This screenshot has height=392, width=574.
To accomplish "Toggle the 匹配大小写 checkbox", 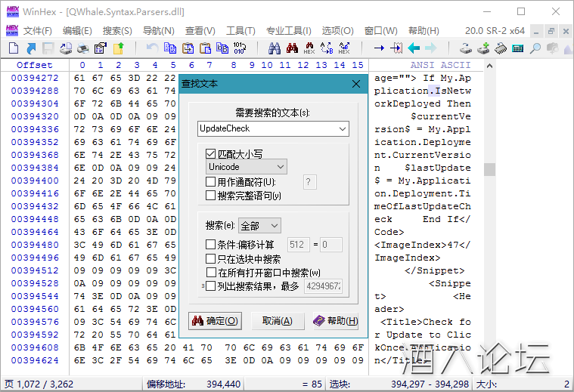I will click(x=211, y=153).
